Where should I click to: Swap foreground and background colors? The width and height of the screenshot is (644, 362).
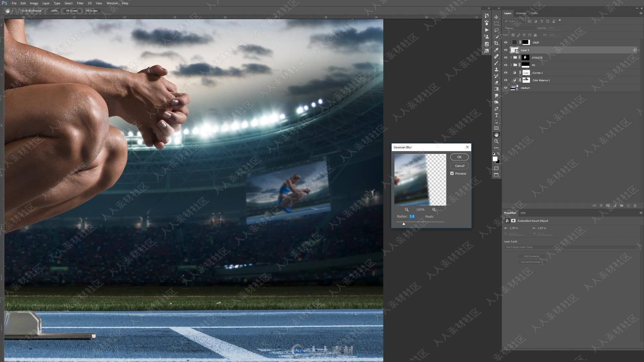pos(498,154)
